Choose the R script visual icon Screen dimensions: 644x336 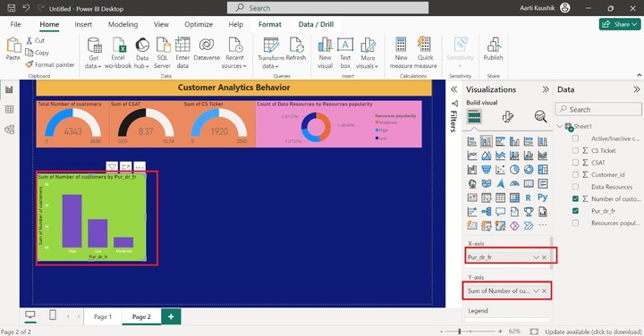click(x=529, y=197)
